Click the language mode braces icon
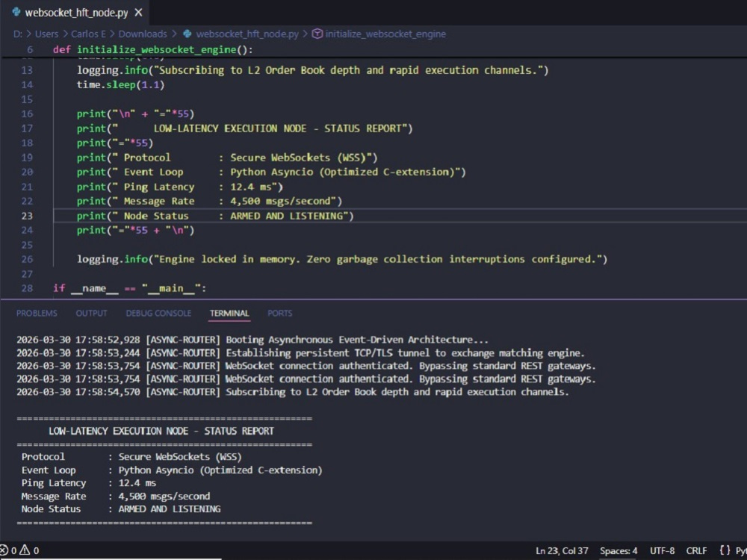The image size is (747, 560). pos(725,551)
